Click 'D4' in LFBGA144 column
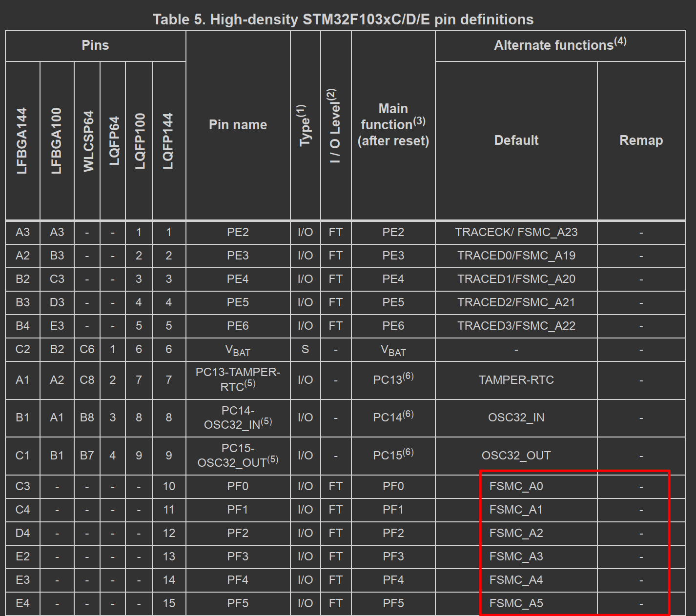The height and width of the screenshot is (616, 696). coord(22,533)
